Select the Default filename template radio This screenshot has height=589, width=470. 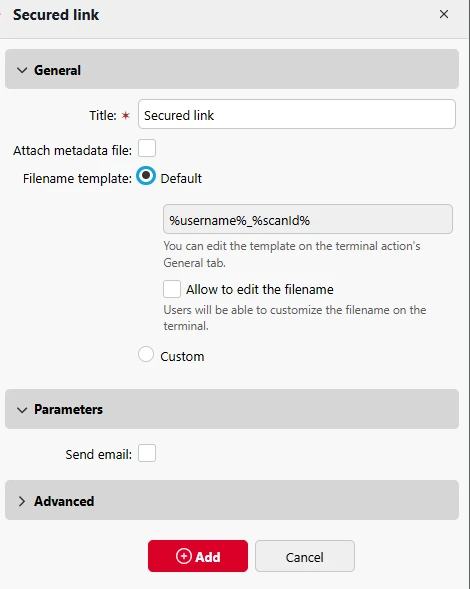pos(146,176)
